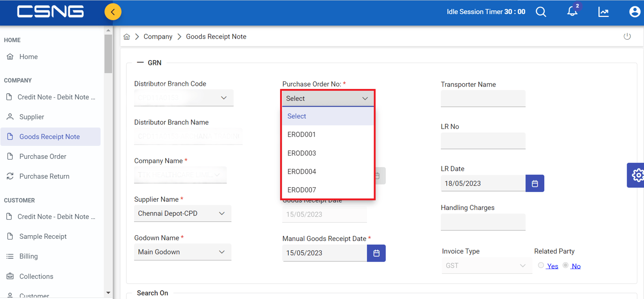
Task: Click the power icon near breadcrumb
Action: 627,37
